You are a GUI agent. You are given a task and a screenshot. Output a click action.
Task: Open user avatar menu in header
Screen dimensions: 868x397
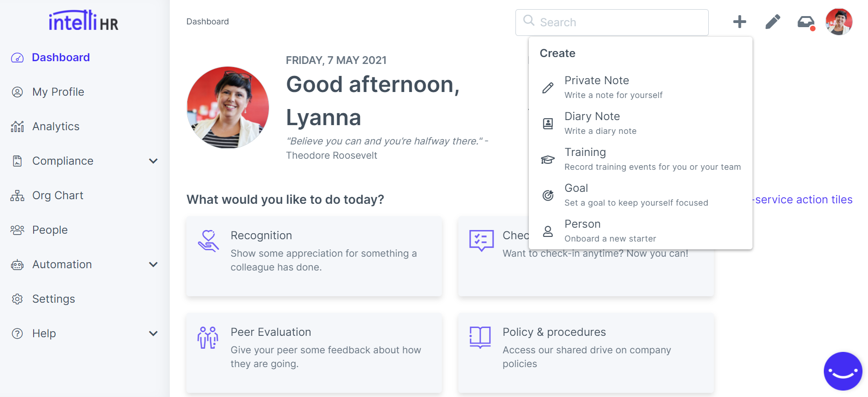[839, 22]
